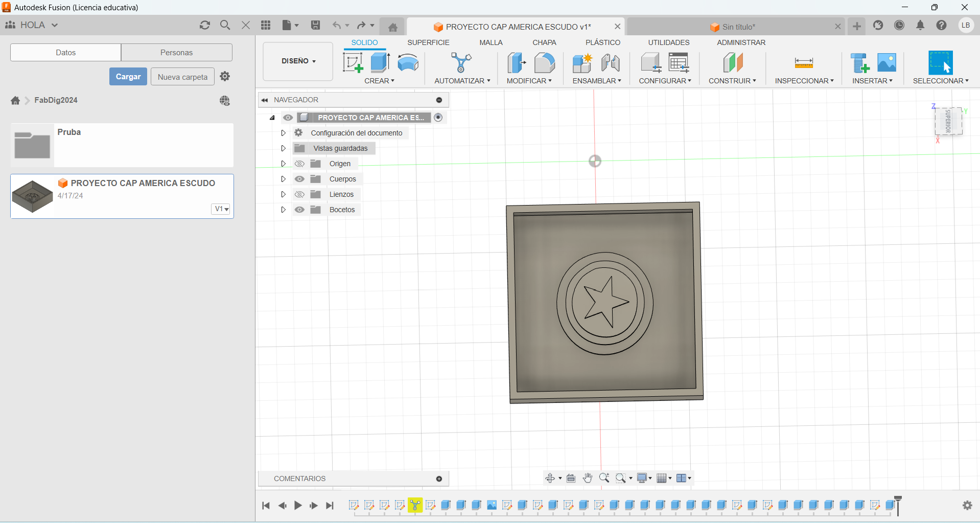Close the data panel

(246, 25)
